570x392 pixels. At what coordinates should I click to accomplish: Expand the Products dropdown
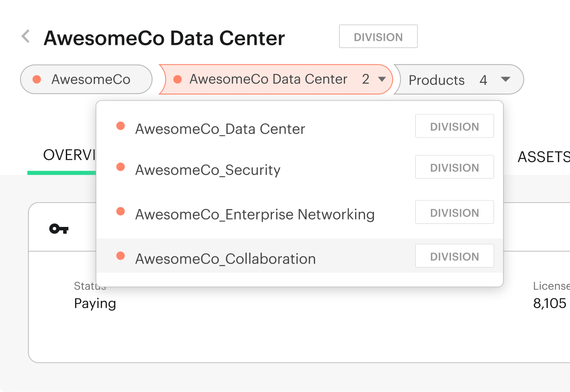tap(506, 80)
